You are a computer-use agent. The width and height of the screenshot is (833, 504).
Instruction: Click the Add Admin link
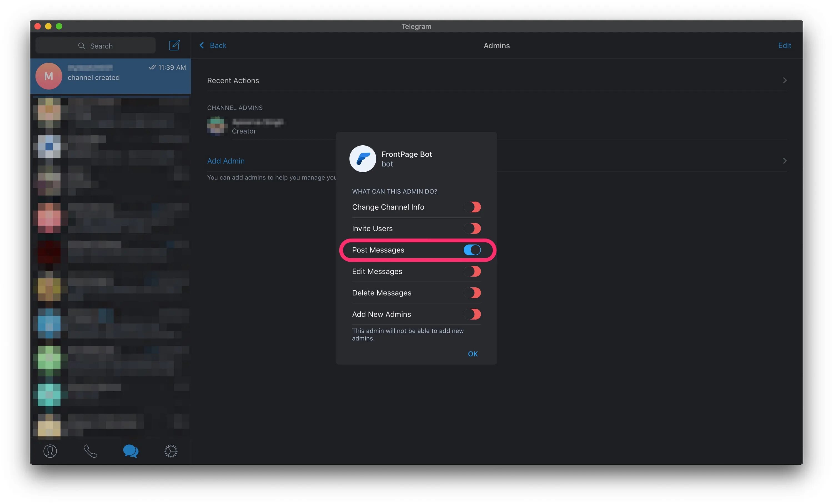(x=226, y=161)
